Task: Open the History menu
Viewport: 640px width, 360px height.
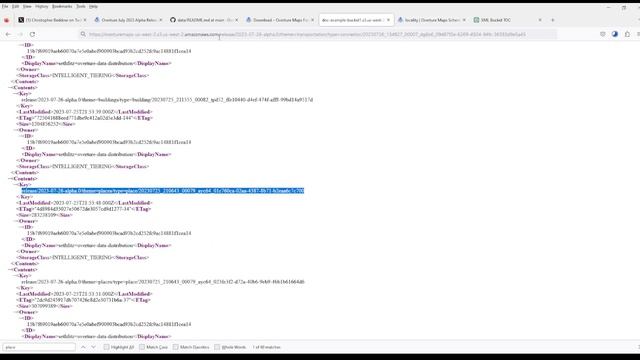Action: pyautogui.click(x=42, y=7)
